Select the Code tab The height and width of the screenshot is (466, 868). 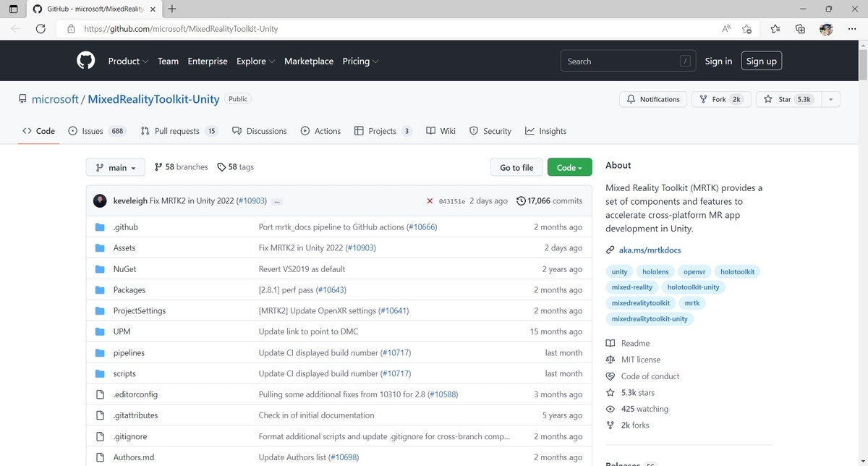click(x=39, y=131)
